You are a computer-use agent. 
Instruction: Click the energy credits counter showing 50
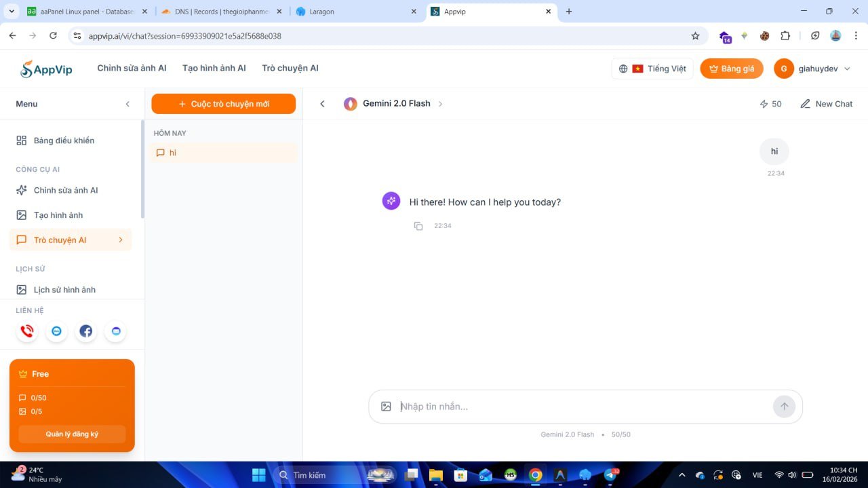771,103
